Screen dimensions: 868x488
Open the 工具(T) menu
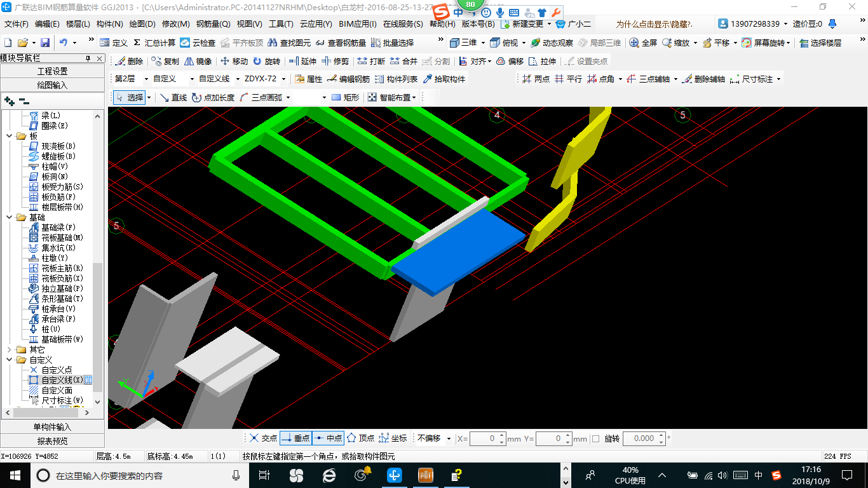click(281, 24)
